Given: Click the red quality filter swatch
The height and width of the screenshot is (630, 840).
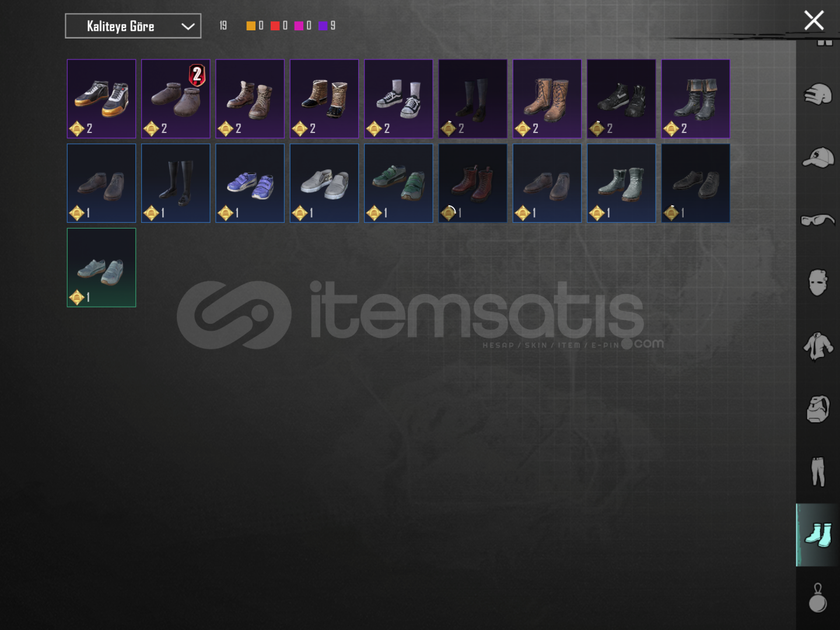Looking at the screenshot, I should tap(275, 26).
